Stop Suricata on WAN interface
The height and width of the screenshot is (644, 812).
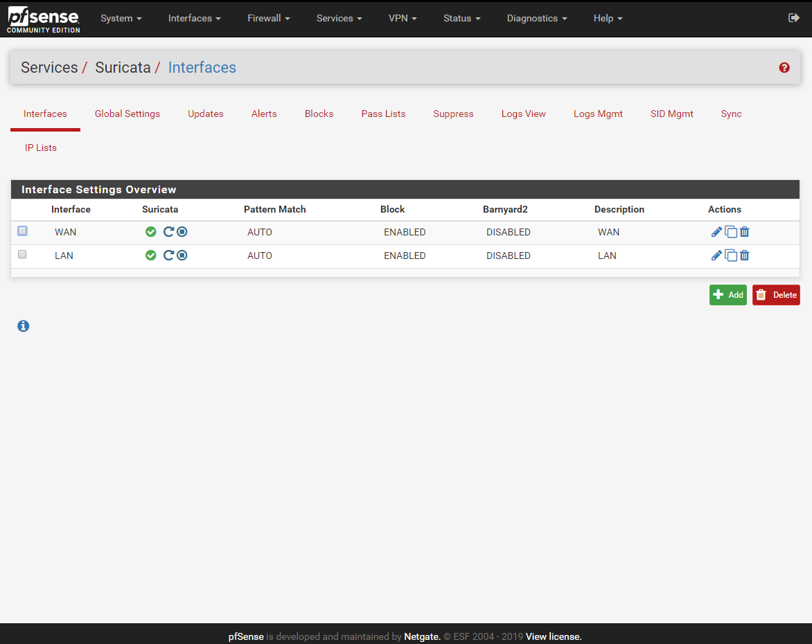point(182,232)
